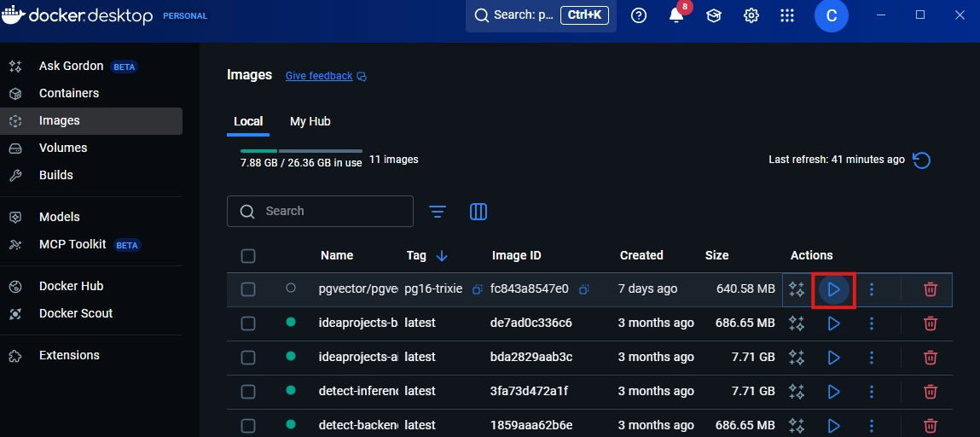Delete the pgvector/pgvector image

(x=930, y=289)
